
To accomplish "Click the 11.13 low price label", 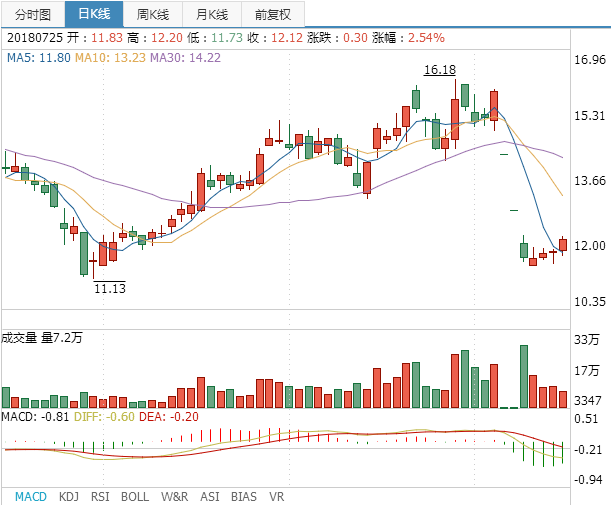I will point(110,288).
